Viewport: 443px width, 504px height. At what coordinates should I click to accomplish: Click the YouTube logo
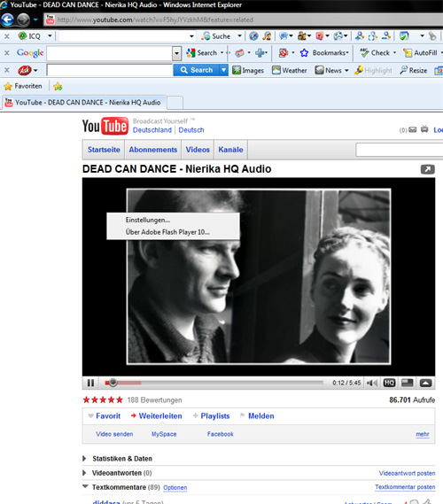click(x=105, y=126)
